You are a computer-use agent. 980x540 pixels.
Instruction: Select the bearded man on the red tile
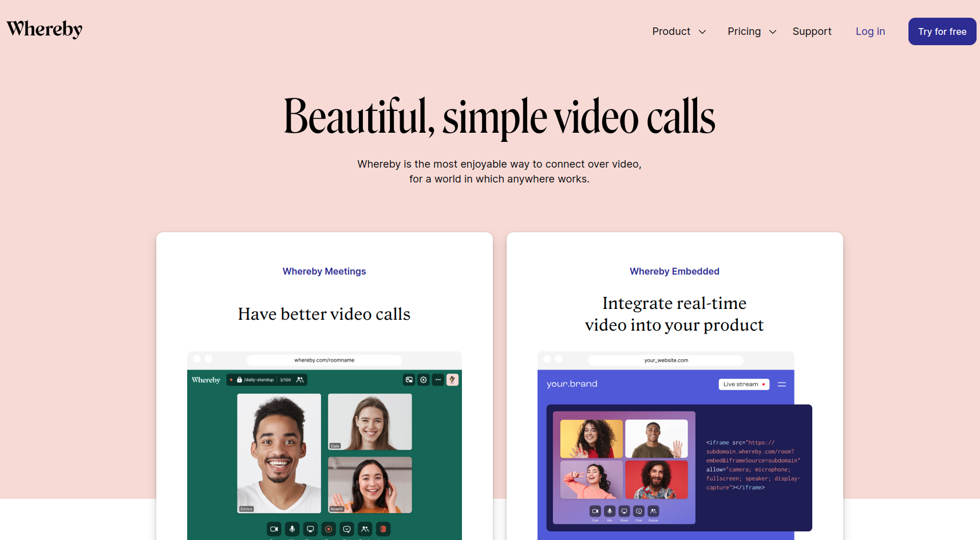657,480
